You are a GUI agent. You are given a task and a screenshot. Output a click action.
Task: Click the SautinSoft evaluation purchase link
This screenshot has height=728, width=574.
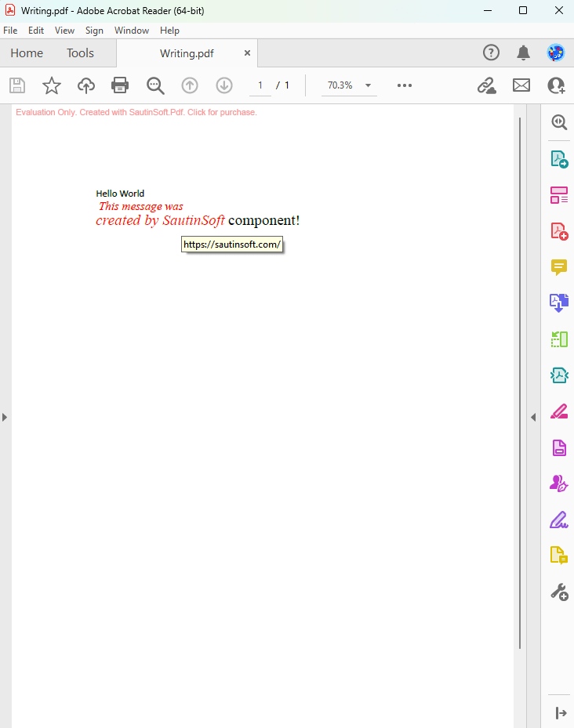(136, 112)
